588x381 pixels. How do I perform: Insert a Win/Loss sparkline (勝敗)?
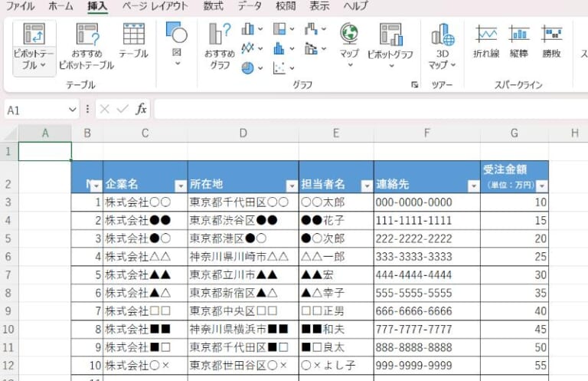[x=551, y=41]
